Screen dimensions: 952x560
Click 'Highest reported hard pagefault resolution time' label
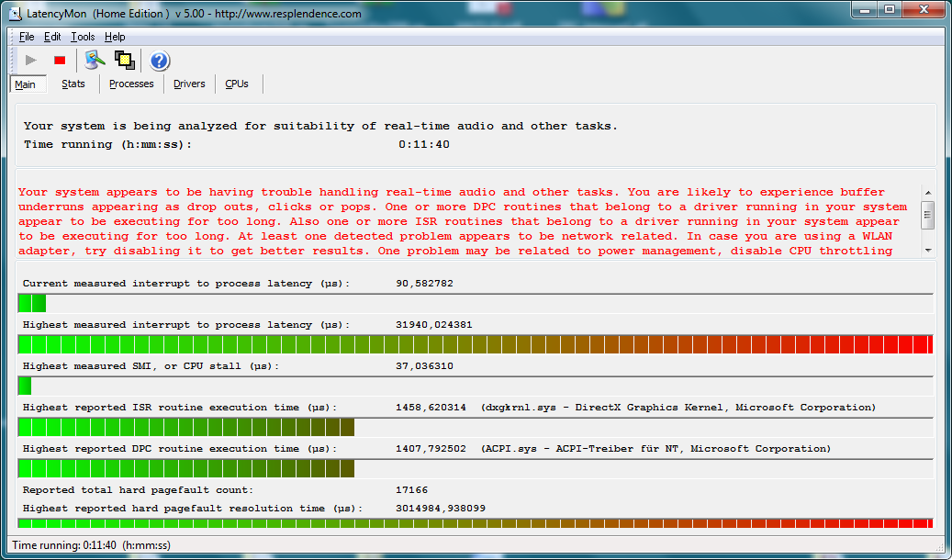193,509
